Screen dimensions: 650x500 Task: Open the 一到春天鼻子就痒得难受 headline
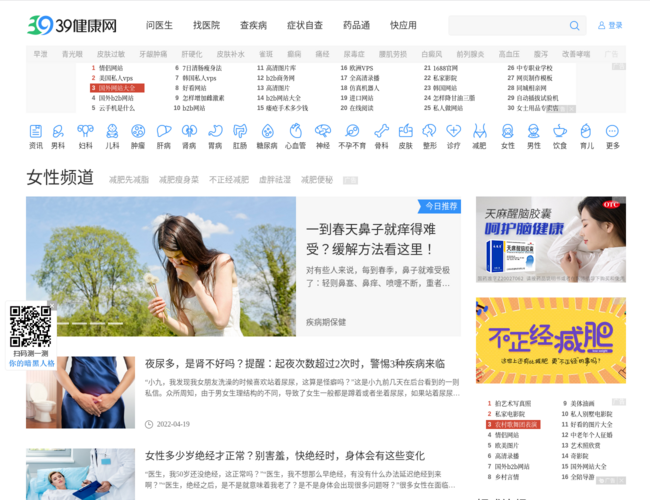coord(371,239)
